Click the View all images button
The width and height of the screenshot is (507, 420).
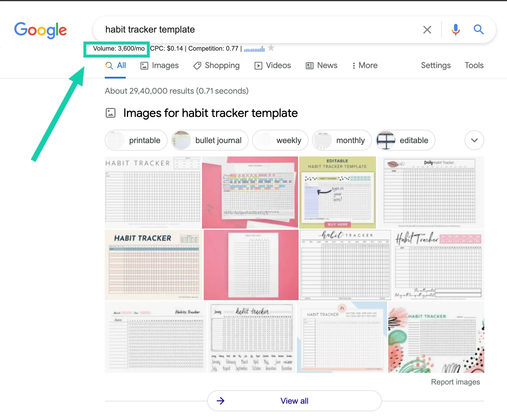pos(294,401)
